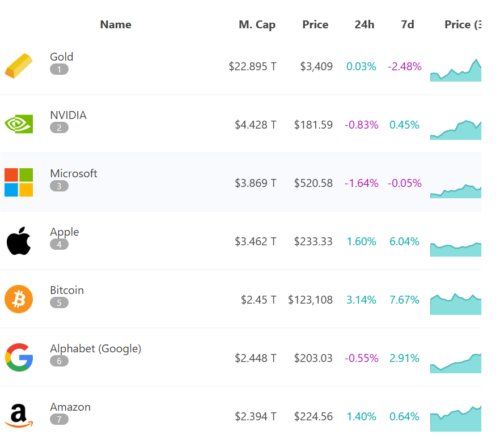Select Microsoft price $520.58
Viewport: 504px width, 439px height.
click(314, 183)
